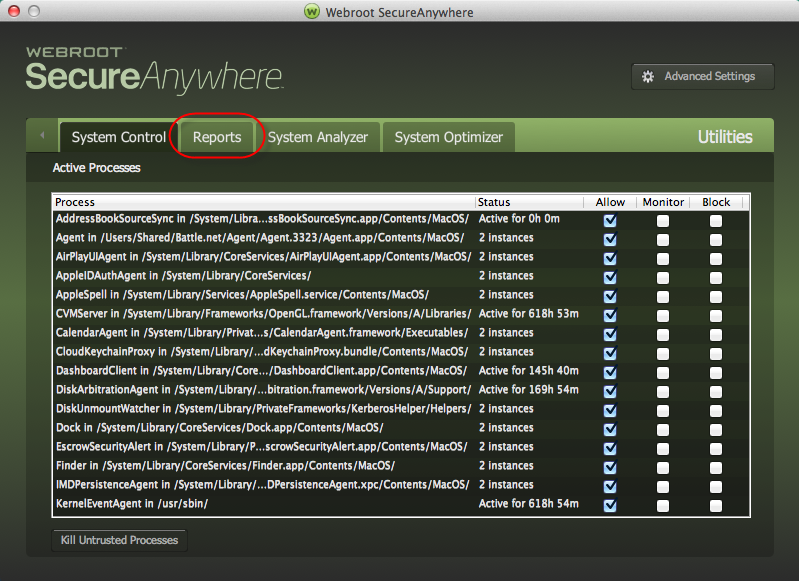The height and width of the screenshot is (581, 799).
Task: Select the Dock process row
Action: click(x=401, y=428)
